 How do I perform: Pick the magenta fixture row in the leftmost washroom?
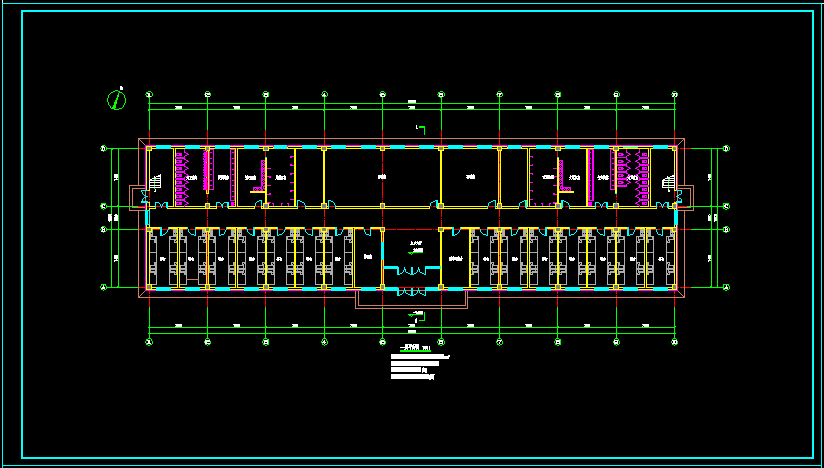tap(181, 177)
